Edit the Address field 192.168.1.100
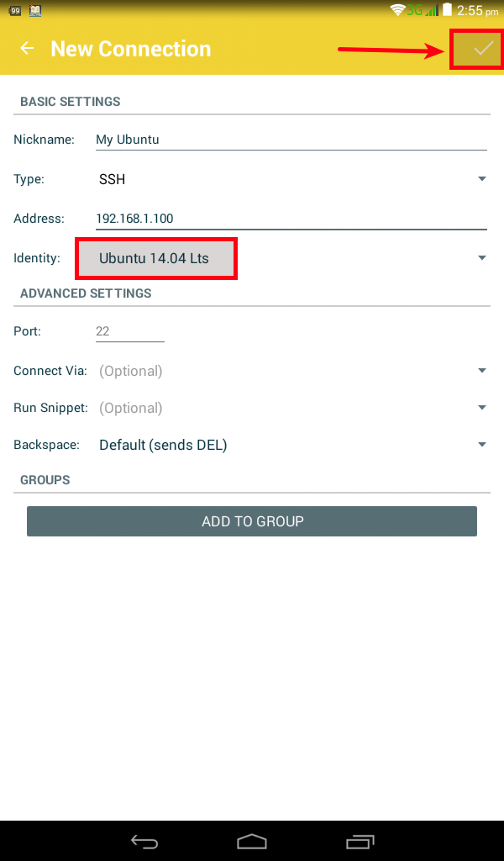The image size is (504, 861). pos(291,219)
